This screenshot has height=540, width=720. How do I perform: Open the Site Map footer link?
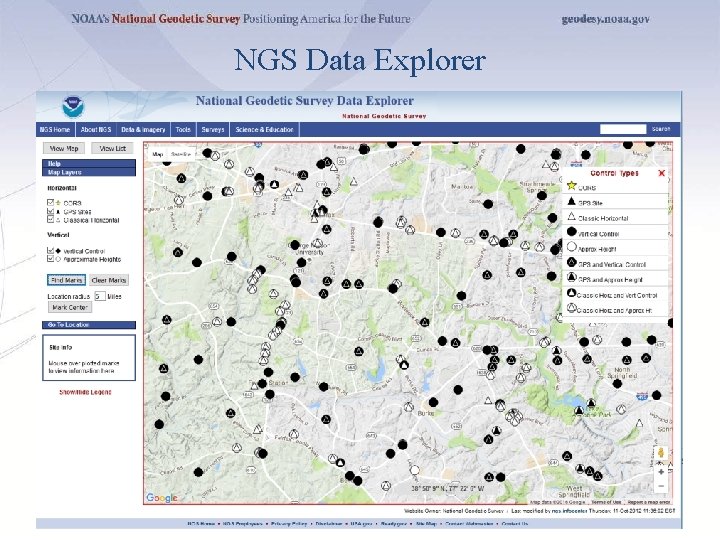point(426,523)
